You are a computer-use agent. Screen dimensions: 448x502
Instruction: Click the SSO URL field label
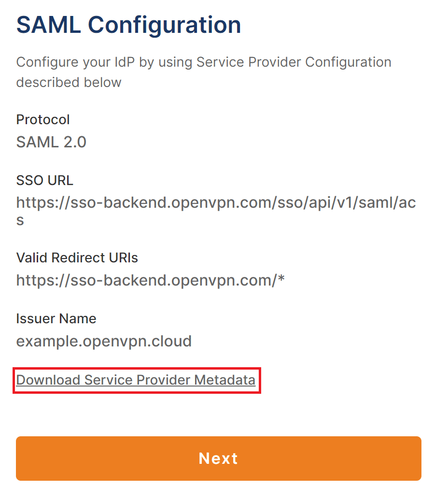pos(45,180)
